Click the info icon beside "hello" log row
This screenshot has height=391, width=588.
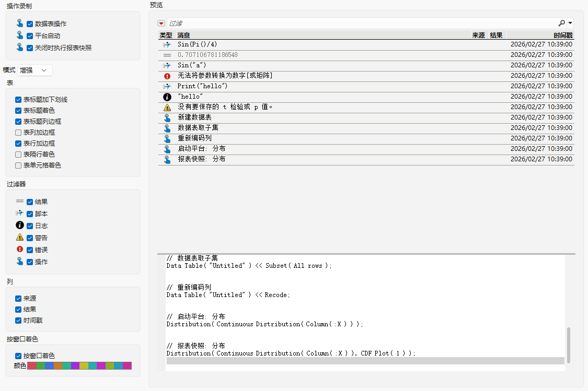[167, 97]
